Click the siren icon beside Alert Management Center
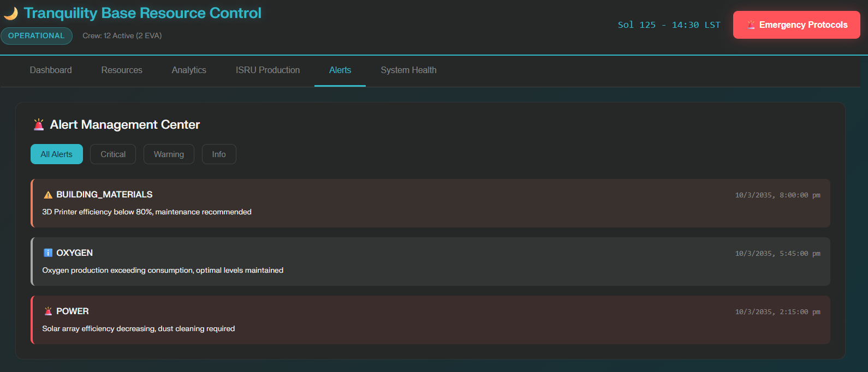 [39, 125]
